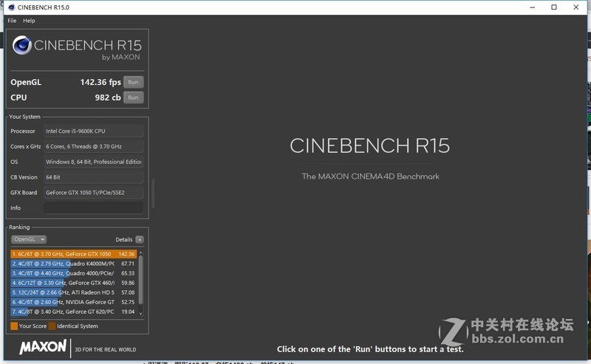
Task: Select ranking entry 2 Quadro K4000M
Action: (x=73, y=264)
